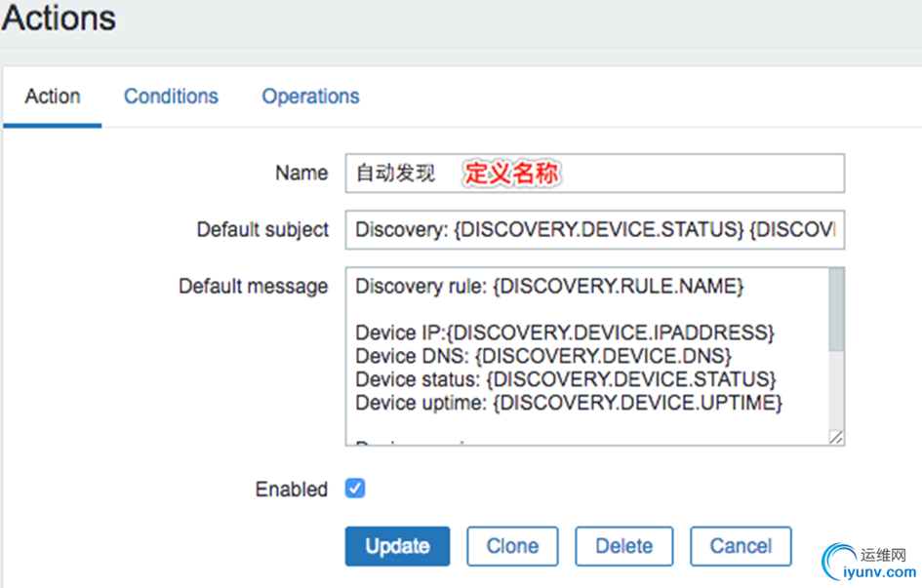Switch to the Conditions tab
The width and height of the screenshot is (922, 588).
tap(171, 97)
